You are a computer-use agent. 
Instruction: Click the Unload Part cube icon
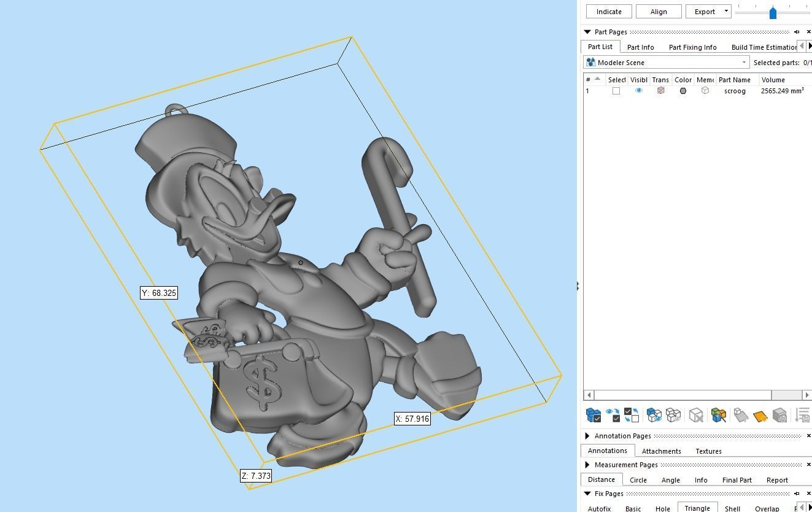coord(696,416)
